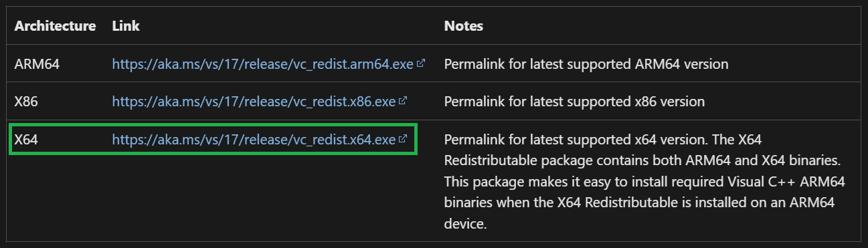This screenshot has height=248, width=868.
Task: Select the X64 architecture cell
Action: [x=25, y=139]
